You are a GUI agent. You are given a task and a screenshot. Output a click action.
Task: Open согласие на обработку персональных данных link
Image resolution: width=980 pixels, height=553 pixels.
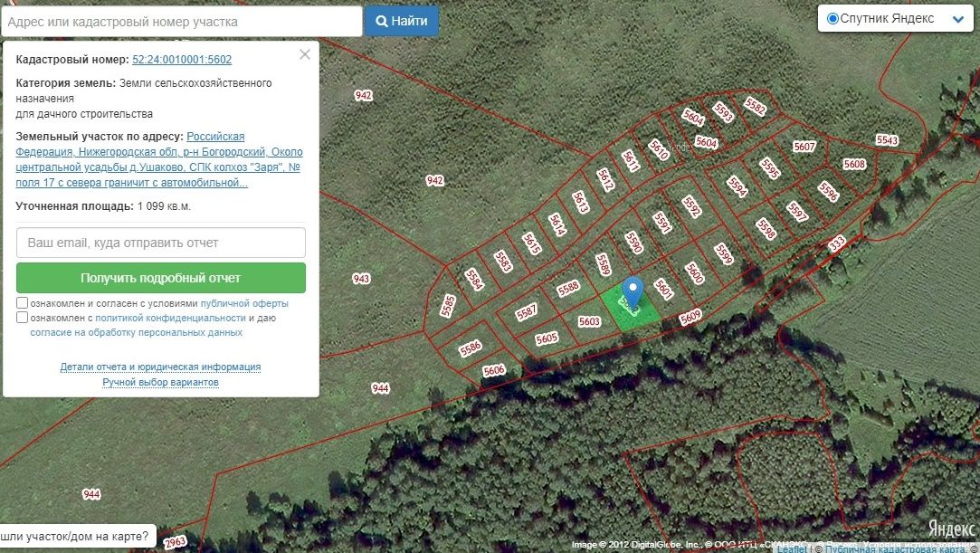point(137,332)
